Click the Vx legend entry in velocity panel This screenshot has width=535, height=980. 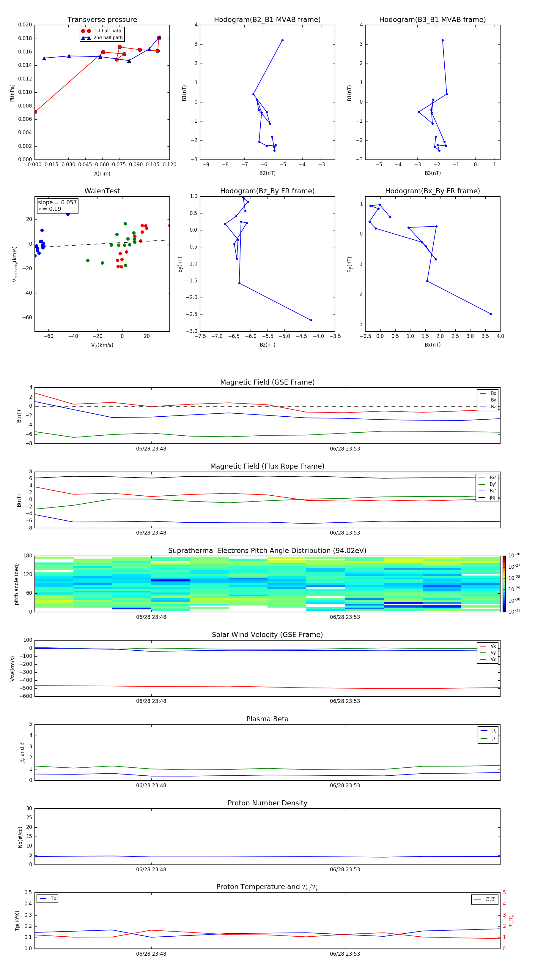[488, 646]
